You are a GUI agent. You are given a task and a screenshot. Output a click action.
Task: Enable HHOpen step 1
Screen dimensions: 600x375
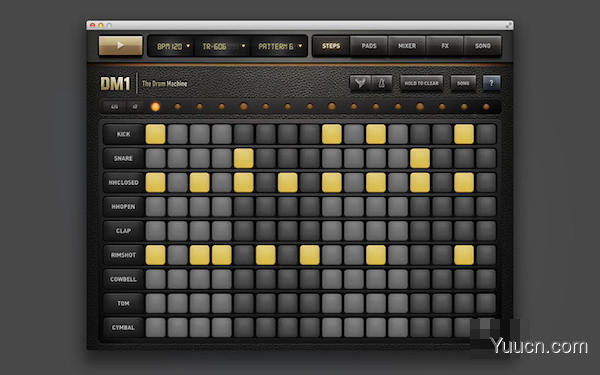[155, 207]
